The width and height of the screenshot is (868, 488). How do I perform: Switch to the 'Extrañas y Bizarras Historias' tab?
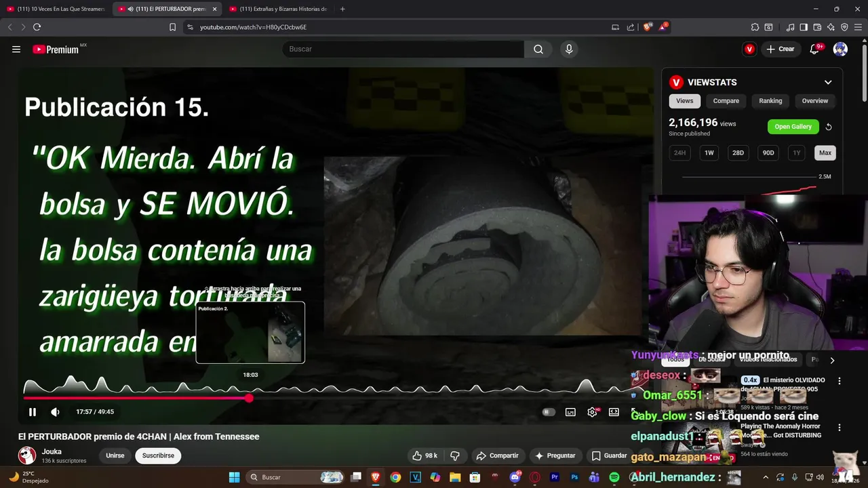click(279, 9)
